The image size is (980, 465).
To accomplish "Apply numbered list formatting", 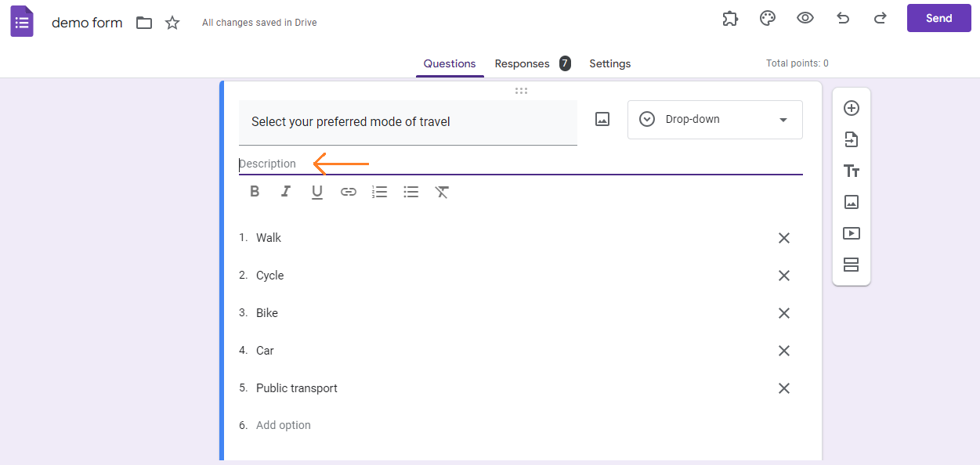I will pyautogui.click(x=379, y=191).
